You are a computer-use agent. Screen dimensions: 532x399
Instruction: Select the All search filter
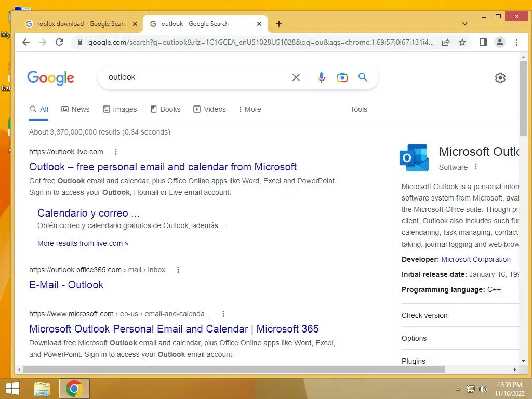(38, 109)
